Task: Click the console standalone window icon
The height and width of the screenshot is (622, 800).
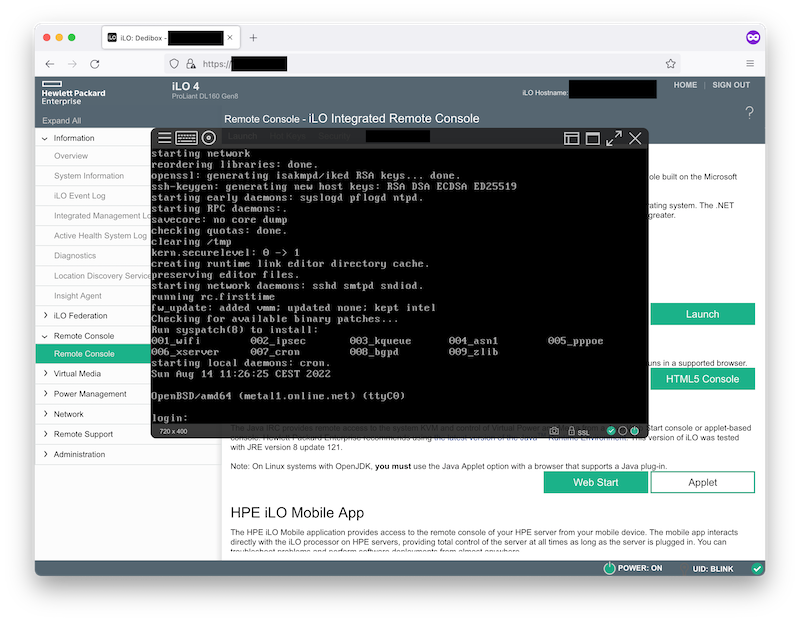Action: click(592, 138)
